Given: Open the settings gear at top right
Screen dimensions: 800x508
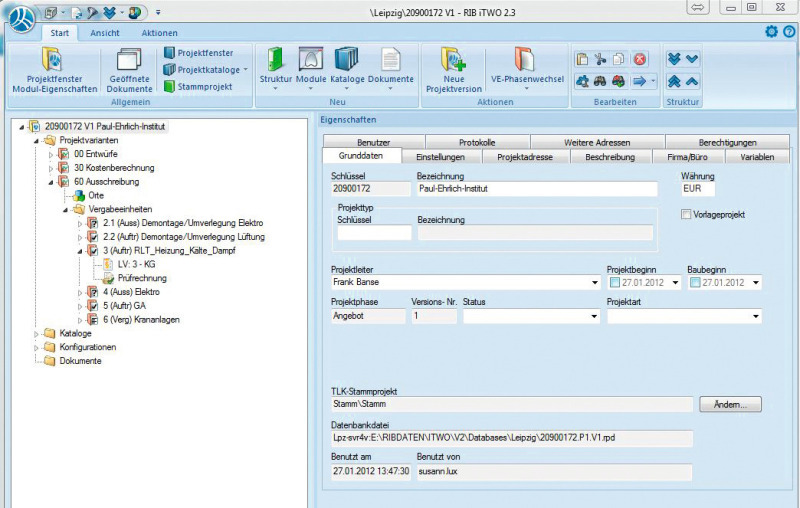Looking at the screenshot, I should click(771, 32).
